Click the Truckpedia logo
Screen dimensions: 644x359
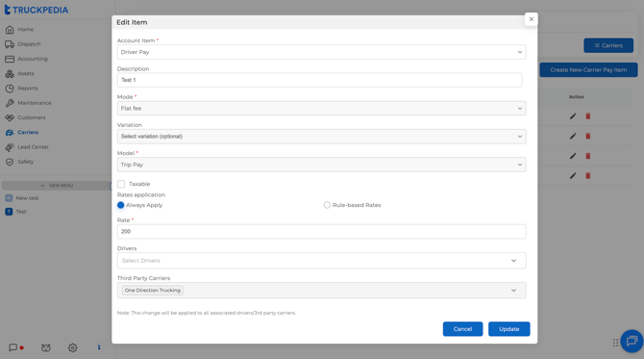37,10
